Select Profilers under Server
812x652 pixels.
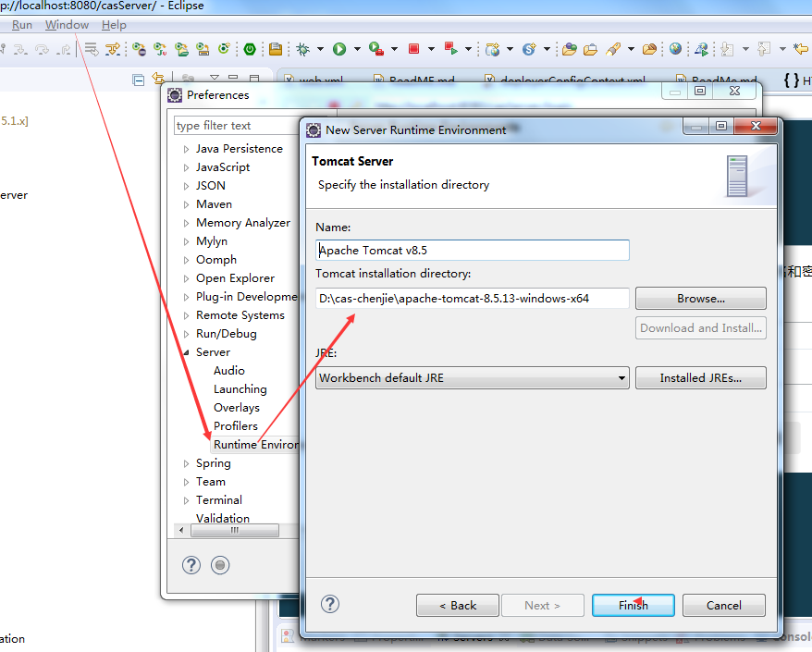click(x=236, y=426)
